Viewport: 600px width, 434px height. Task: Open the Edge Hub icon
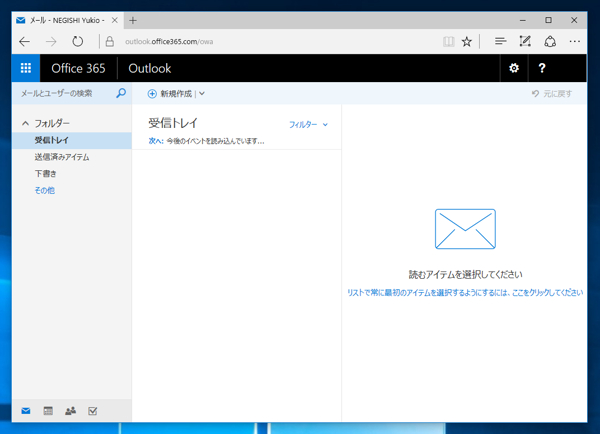click(x=500, y=41)
